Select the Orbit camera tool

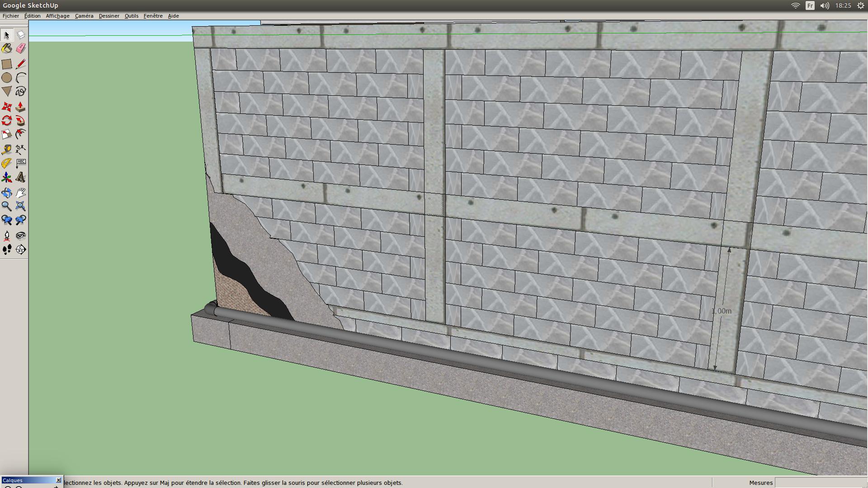7,193
